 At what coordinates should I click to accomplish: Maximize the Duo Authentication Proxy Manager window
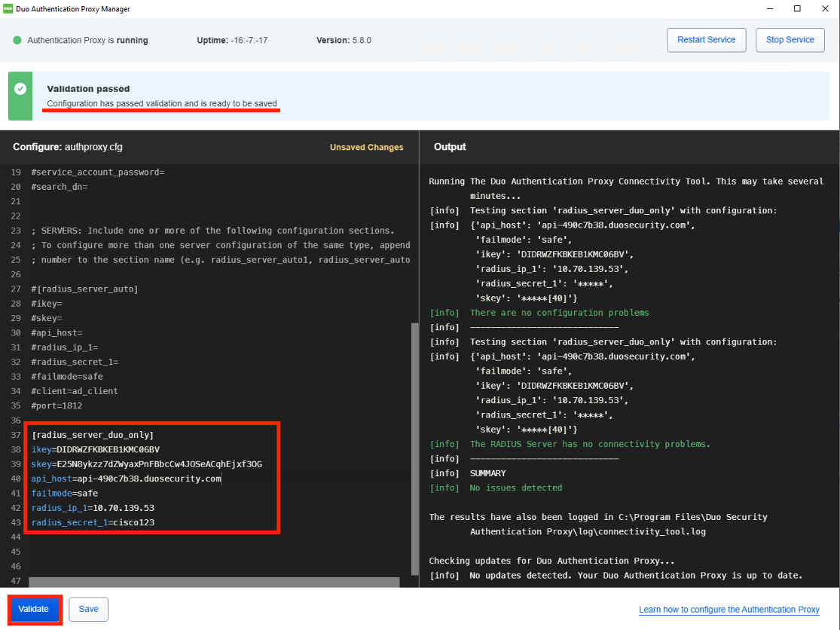click(x=797, y=8)
